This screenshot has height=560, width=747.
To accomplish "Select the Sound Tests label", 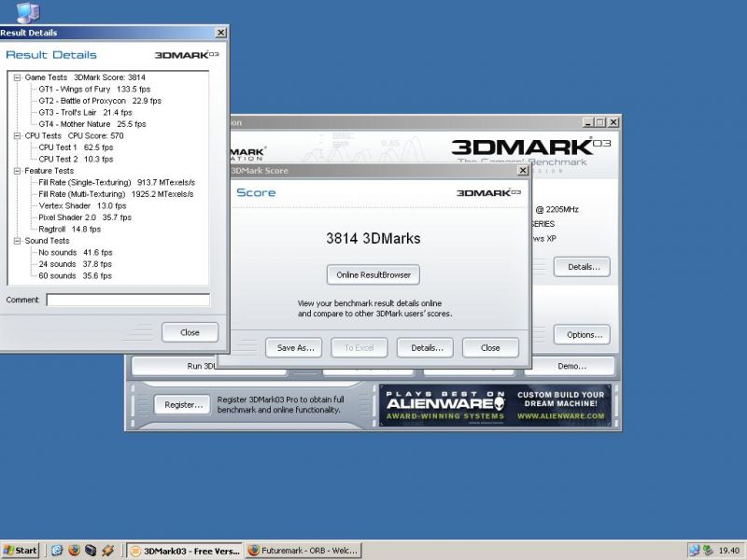I will [x=47, y=241].
